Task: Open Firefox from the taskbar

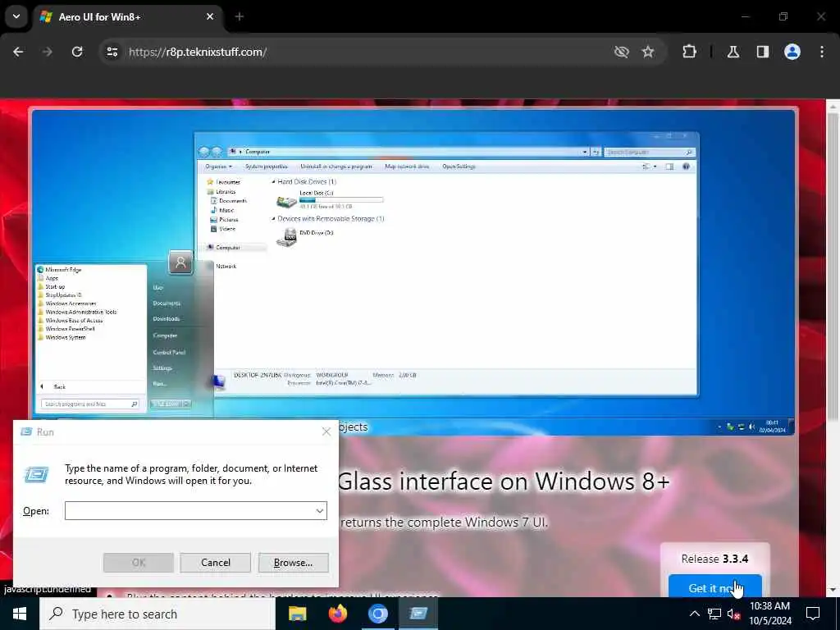Action: tap(337, 614)
